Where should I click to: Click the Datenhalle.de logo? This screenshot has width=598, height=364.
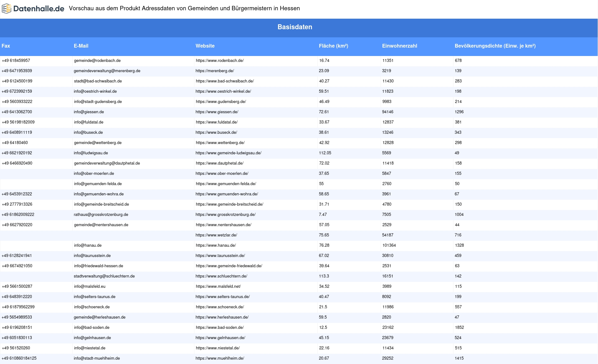(x=33, y=9)
